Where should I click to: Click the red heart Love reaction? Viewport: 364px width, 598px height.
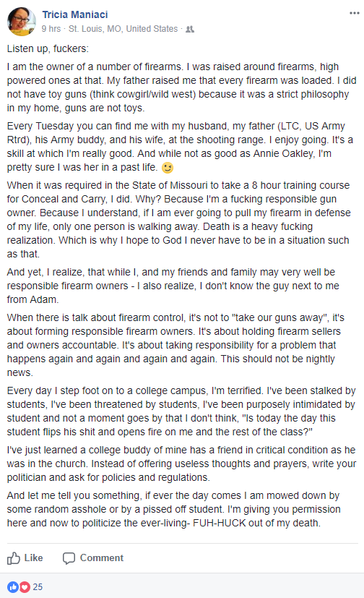coord(25,587)
